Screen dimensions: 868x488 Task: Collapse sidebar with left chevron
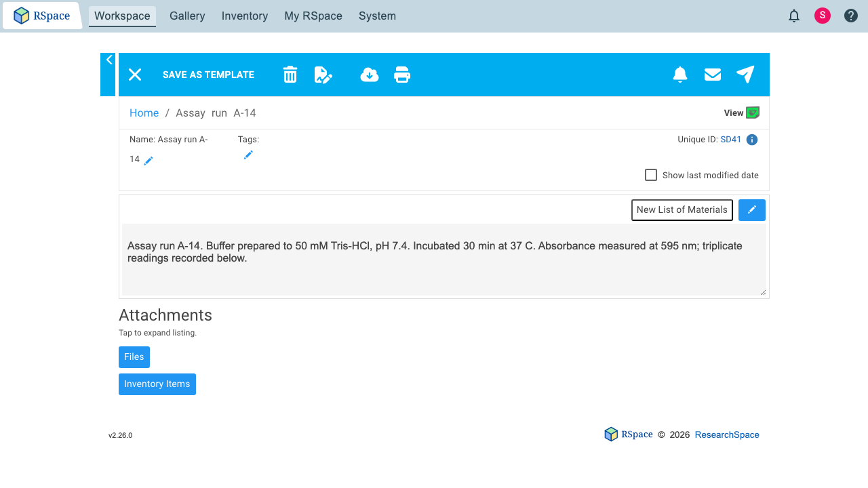[108, 60]
